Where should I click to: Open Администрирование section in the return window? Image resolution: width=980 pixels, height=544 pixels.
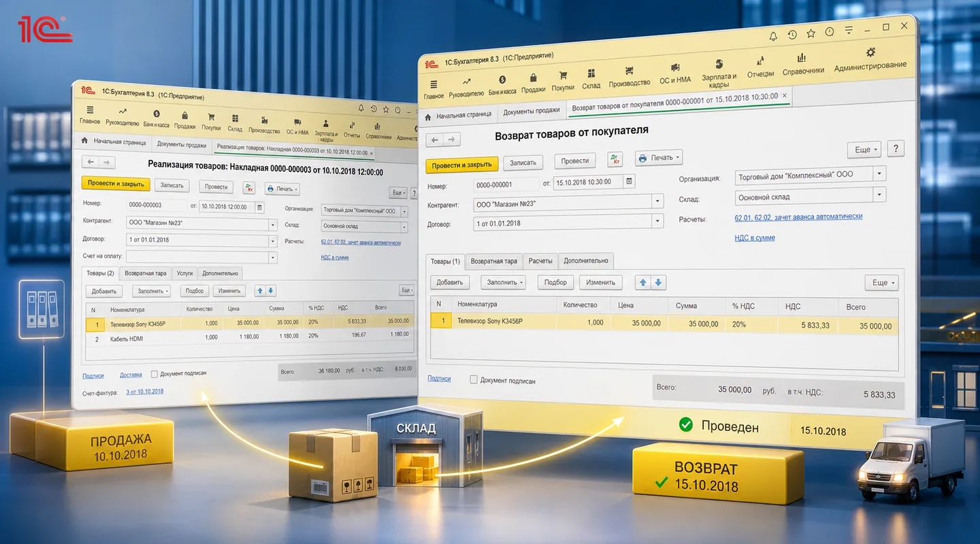pos(870,58)
